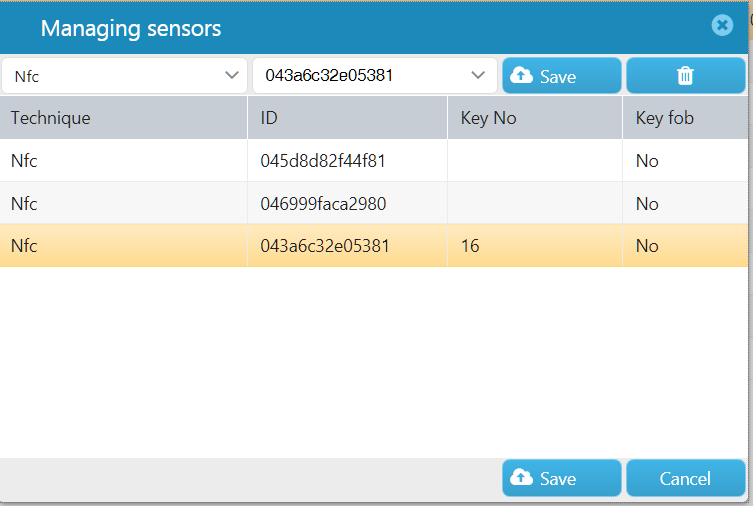Click cloud upload icon in top Save button

tap(521, 75)
